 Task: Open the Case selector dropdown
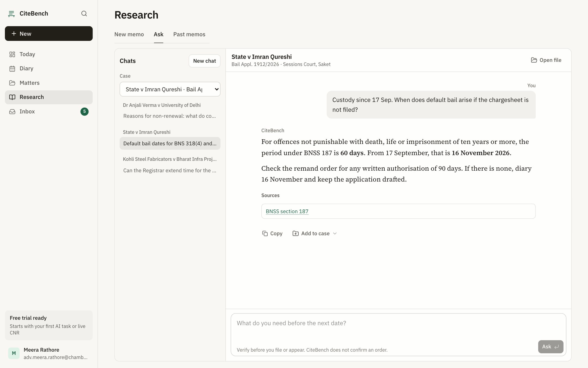pyautogui.click(x=170, y=89)
